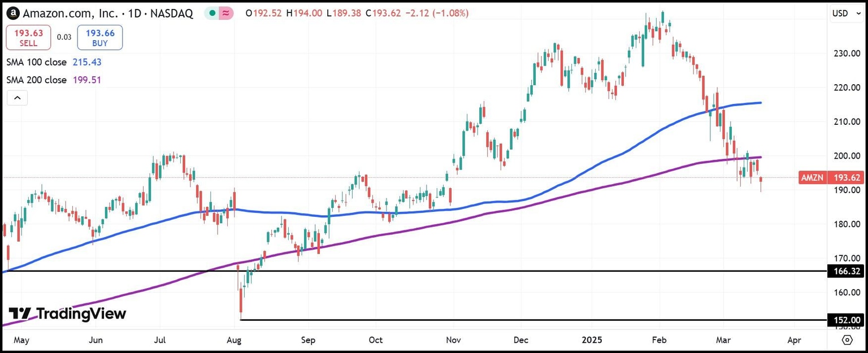Screen dimensions: 868x353
Task: Click Jun on the time axis
Action: coord(96,340)
